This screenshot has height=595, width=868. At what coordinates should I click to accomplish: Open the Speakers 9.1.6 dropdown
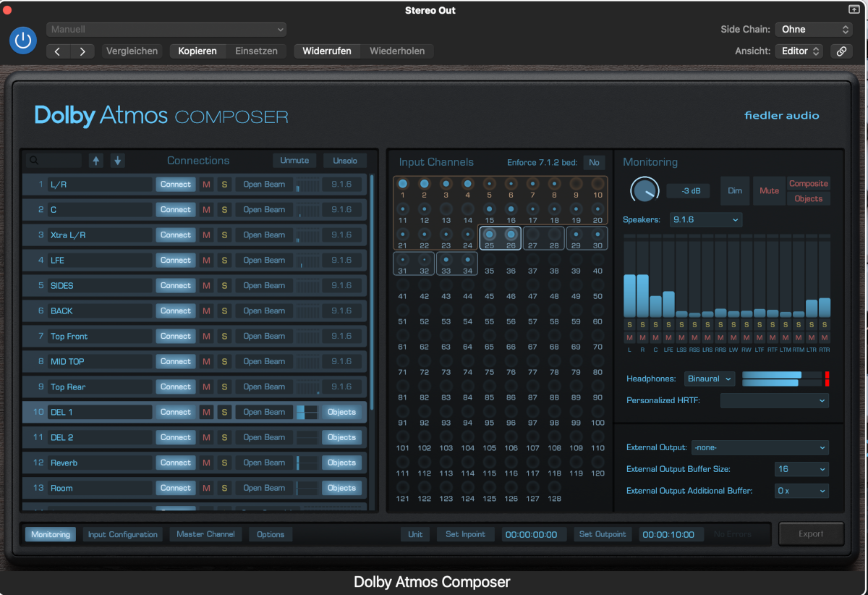(x=706, y=219)
